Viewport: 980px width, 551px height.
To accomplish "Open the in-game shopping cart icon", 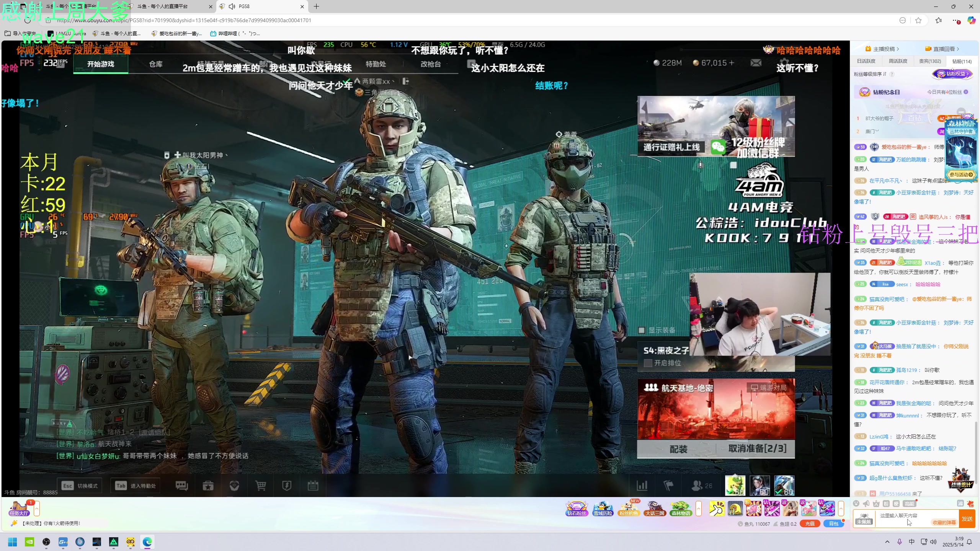I will click(261, 486).
